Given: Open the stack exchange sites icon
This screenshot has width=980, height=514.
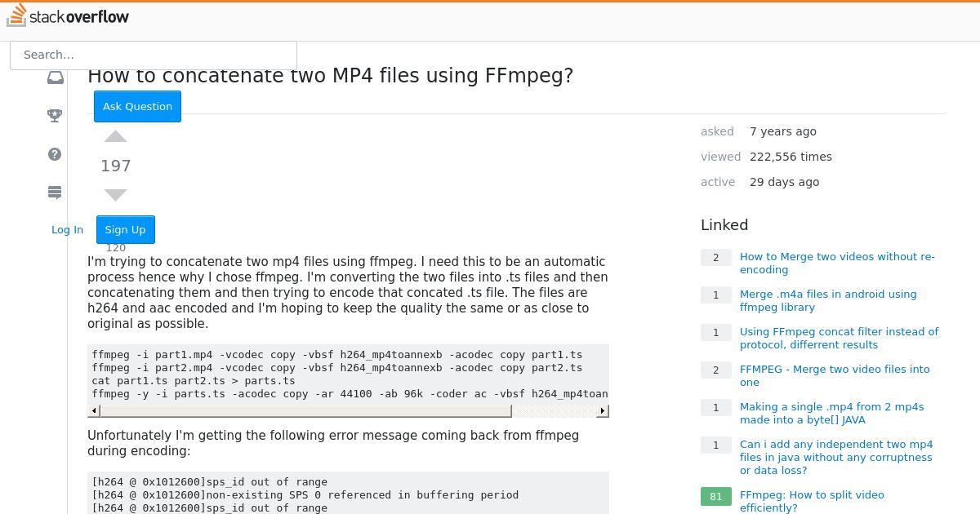Looking at the screenshot, I should click(55, 193).
